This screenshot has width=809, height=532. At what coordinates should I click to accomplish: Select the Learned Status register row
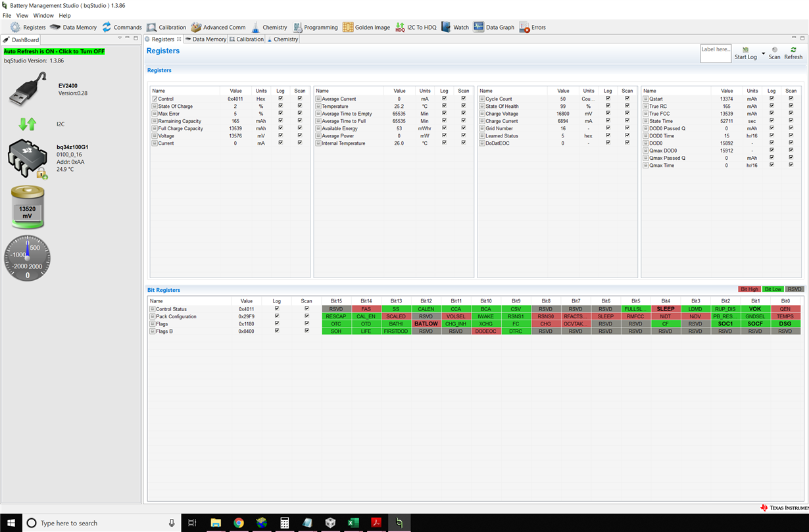(557, 135)
